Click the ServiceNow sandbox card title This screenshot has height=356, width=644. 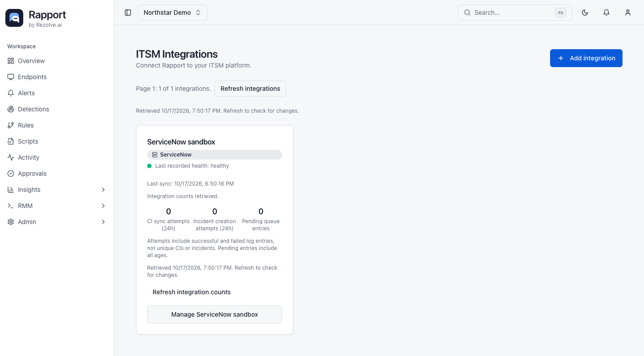(x=181, y=142)
